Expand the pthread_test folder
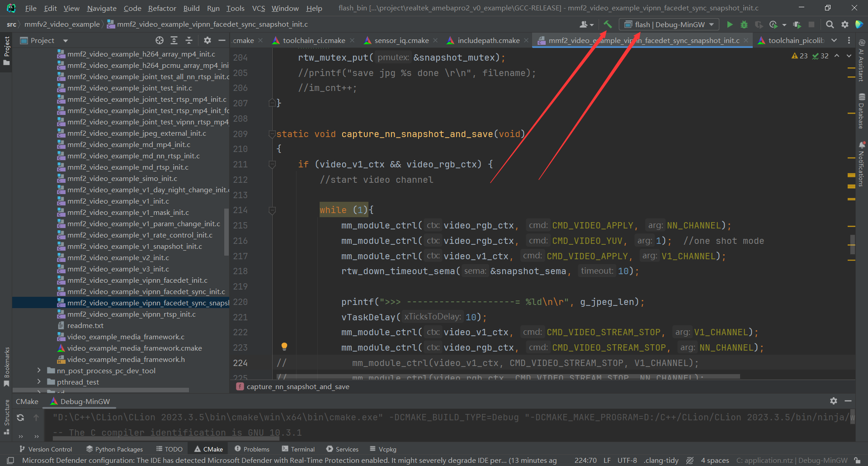This screenshot has height=466, width=868. coord(39,382)
